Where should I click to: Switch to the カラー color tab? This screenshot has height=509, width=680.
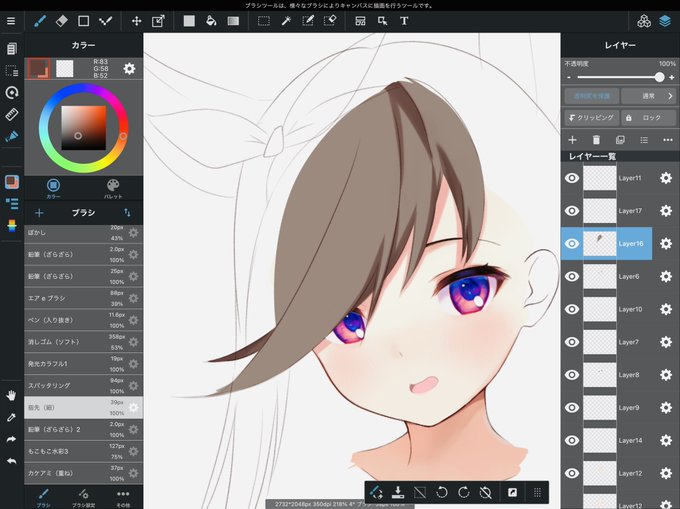coord(53,189)
